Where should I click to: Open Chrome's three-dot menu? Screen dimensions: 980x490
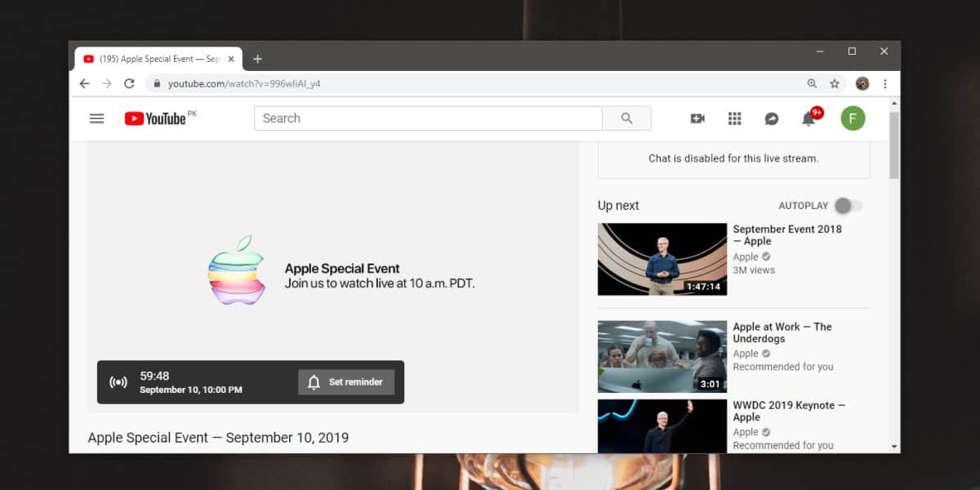[x=885, y=83]
